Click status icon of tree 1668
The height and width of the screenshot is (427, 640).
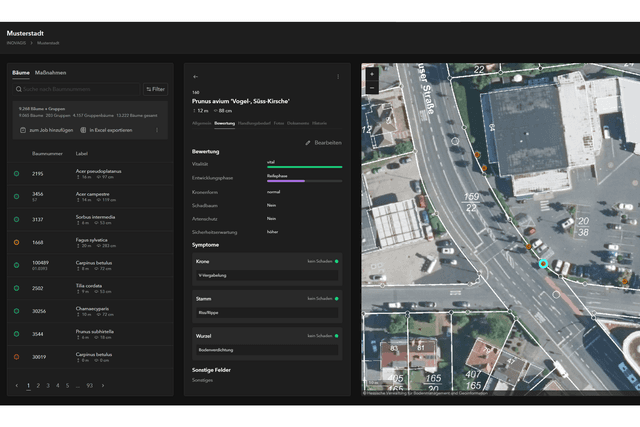[16, 242]
